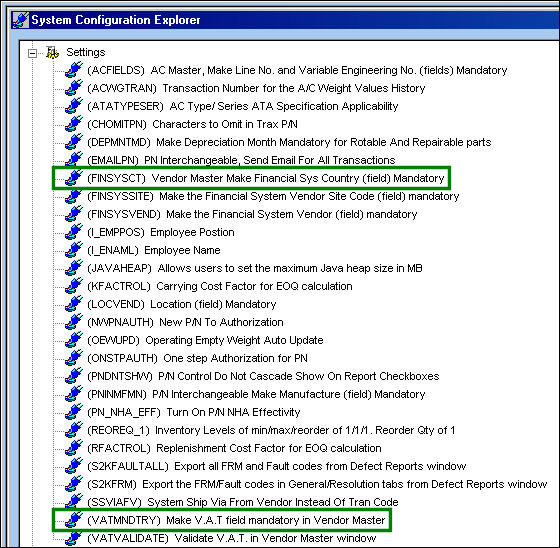Click the switch icon beside EMAILPN
Viewport: 560px width, 548px height.
pos(74,160)
